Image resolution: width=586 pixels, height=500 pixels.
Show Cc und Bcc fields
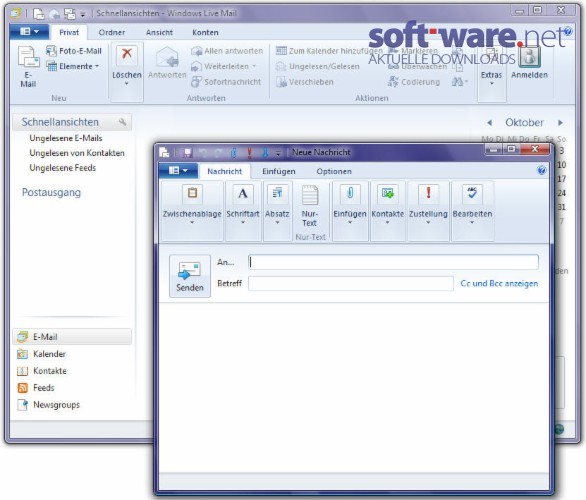click(x=499, y=283)
